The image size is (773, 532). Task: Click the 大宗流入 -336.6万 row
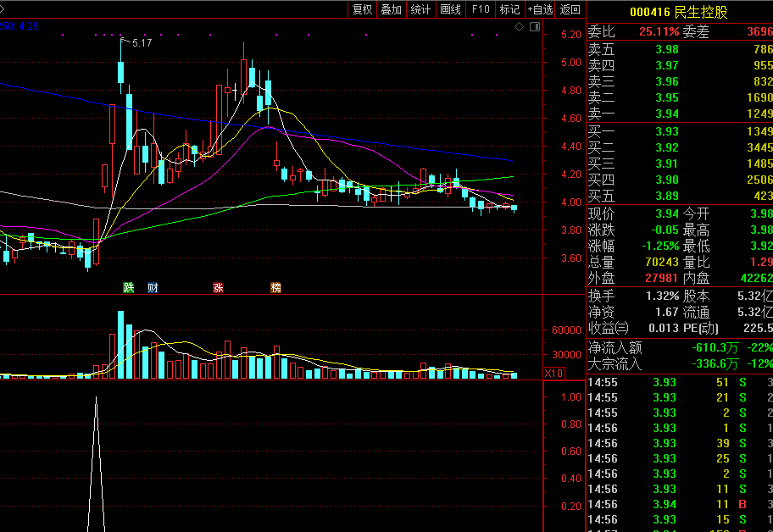tap(680, 364)
